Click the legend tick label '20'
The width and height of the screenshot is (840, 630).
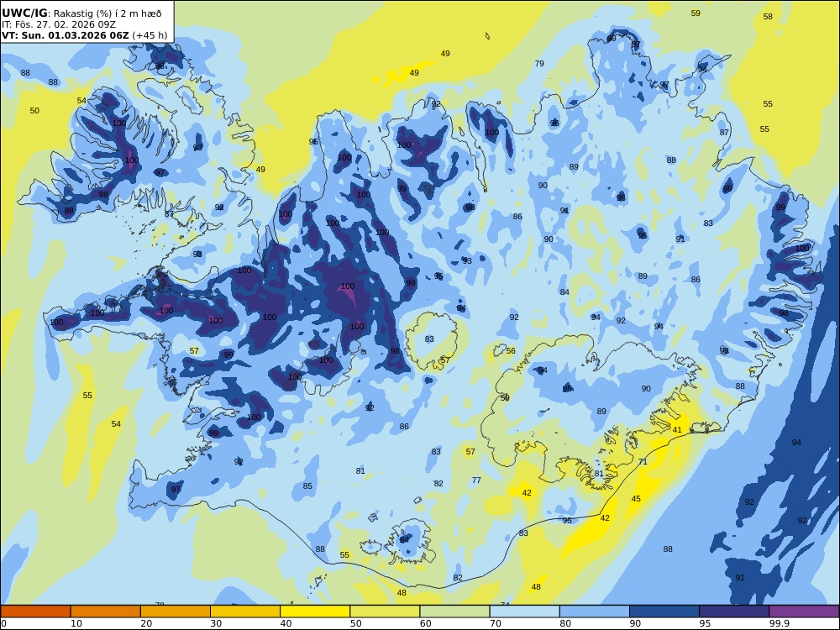(146, 623)
